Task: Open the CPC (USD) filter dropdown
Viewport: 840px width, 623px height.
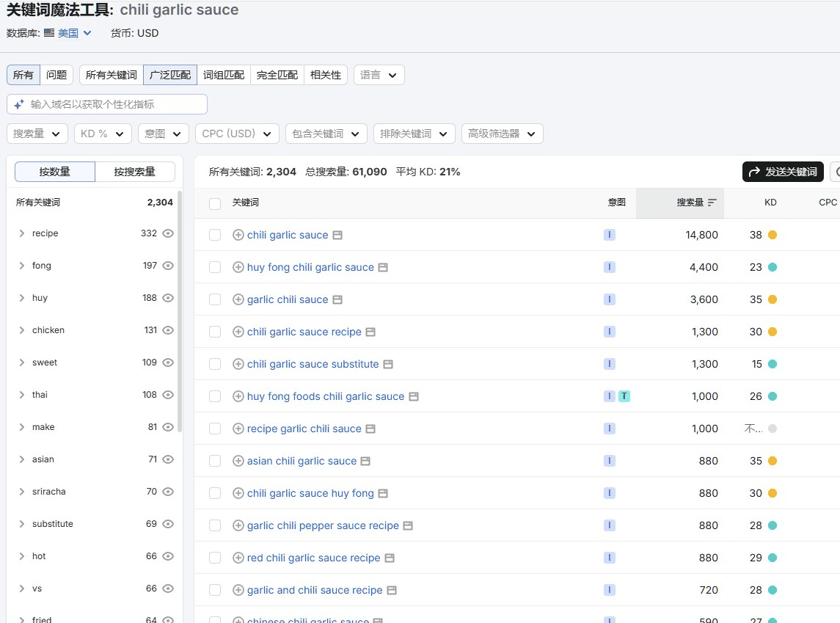Action: (x=237, y=134)
